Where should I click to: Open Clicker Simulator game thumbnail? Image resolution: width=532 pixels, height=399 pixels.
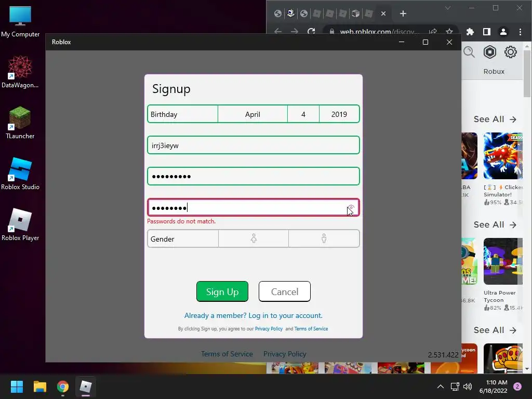click(x=503, y=156)
